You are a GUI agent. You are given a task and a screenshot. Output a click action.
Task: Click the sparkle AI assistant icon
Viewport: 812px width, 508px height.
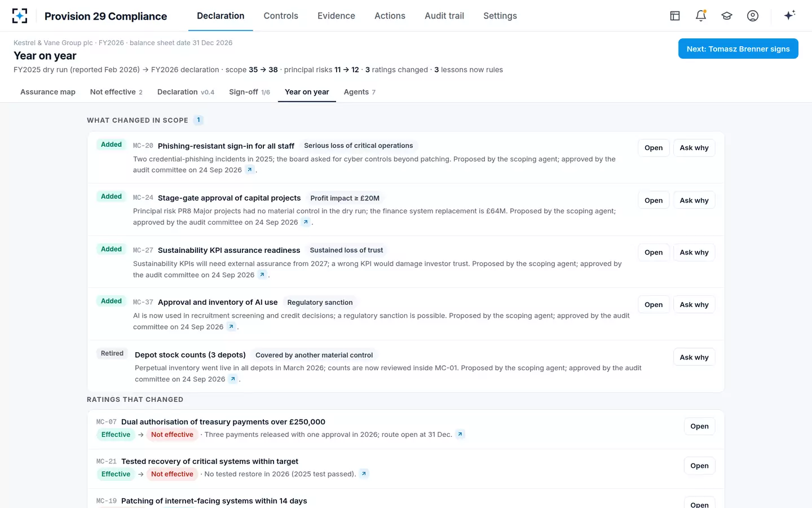point(789,15)
